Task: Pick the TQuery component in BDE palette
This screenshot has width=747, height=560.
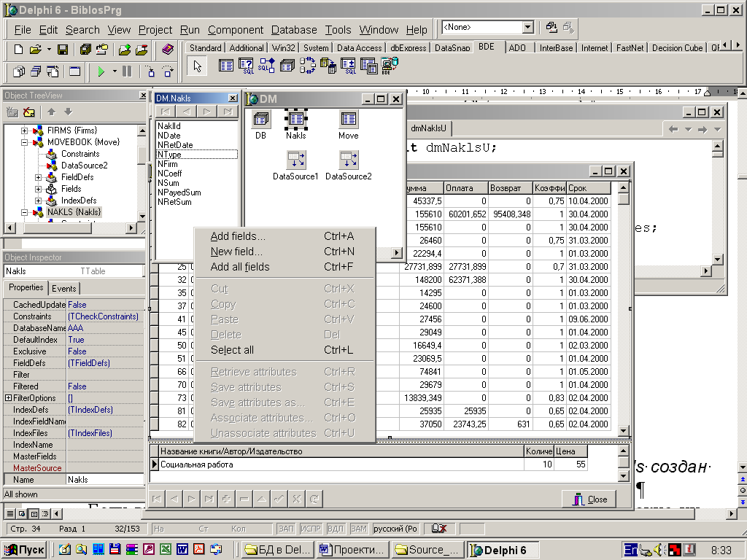Action: 247,66
